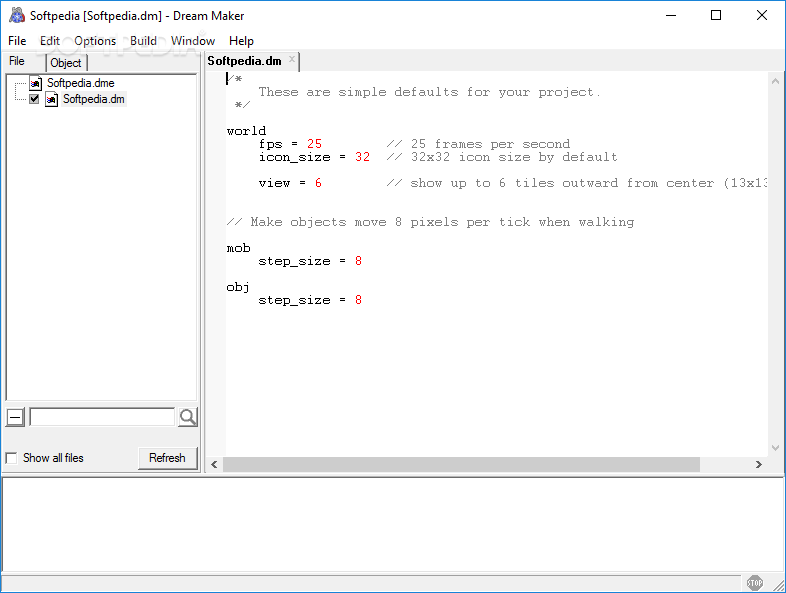Image resolution: width=786 pixels, height=593 pixels.
Task: Click the empty output pane at bottom
Action: point(393,524)
